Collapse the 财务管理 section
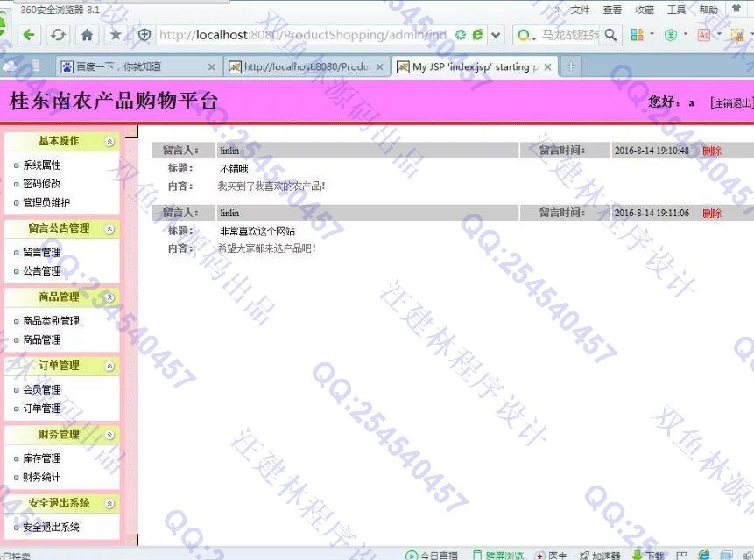This screenshot has width=754, height=560. (109, 435)
